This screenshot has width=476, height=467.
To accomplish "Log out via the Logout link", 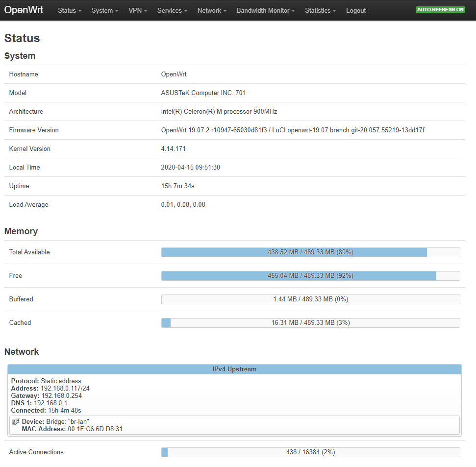I will click(x=356, y=11).
